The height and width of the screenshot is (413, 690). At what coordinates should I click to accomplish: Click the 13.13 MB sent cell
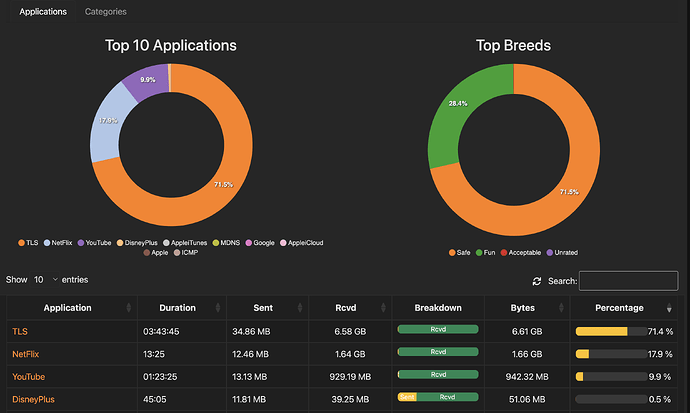[250, 377]
